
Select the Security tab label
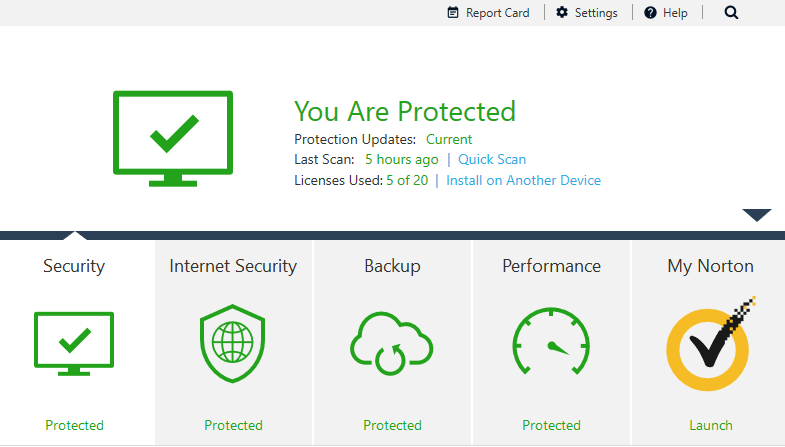[74, 266]
